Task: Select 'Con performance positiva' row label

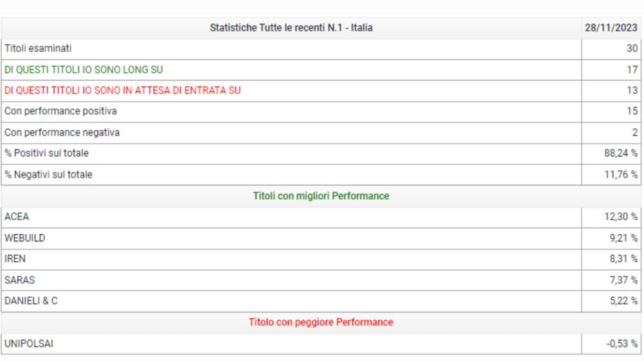Action: tap(61, 111)
